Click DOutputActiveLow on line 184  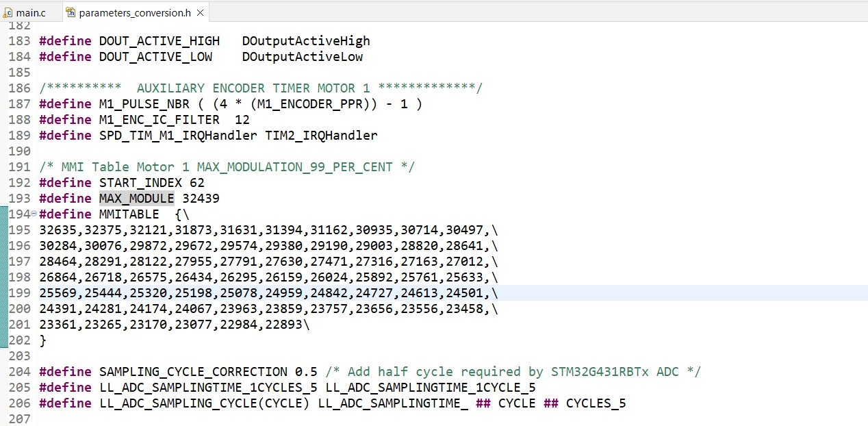coord(303,56)
